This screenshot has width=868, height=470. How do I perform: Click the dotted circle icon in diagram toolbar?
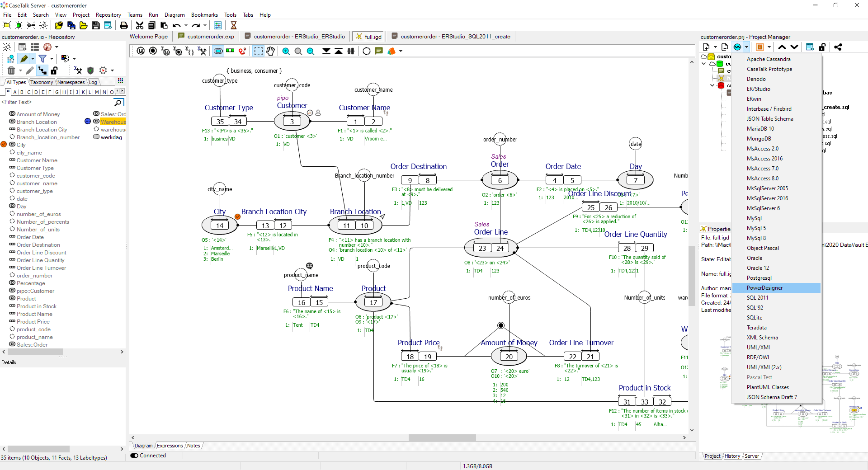pos(367,51)
